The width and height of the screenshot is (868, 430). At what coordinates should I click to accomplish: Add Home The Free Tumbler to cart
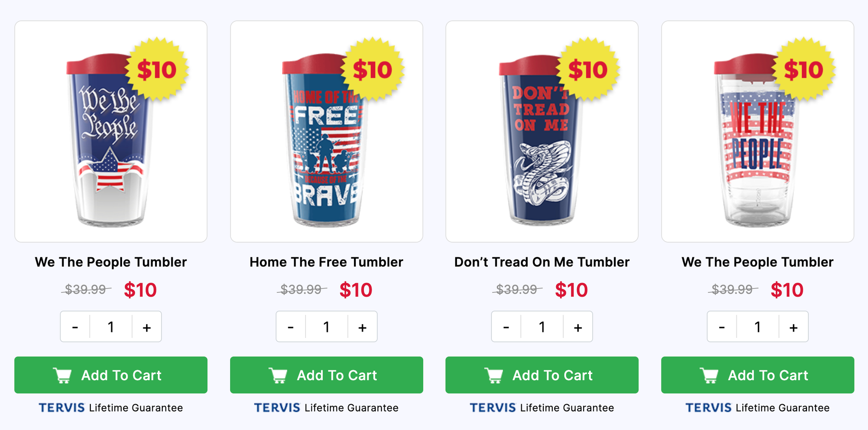pos(326,375)
